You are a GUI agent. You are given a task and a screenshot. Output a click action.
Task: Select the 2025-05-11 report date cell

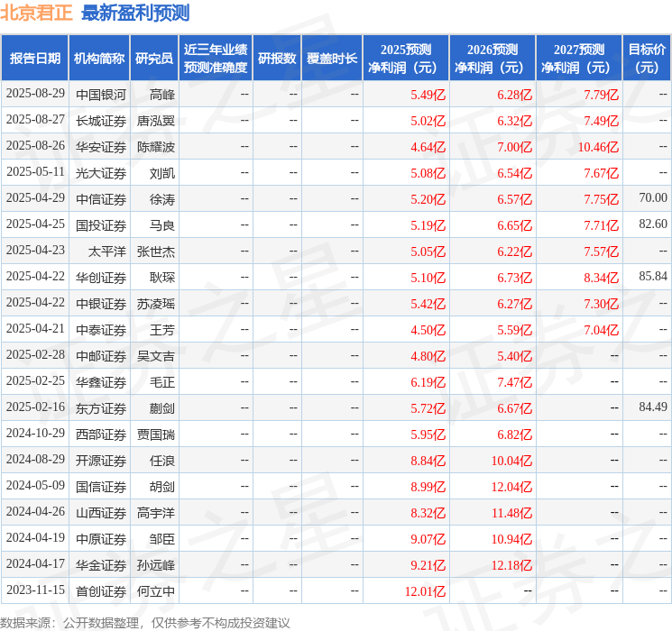pyautogui.click(x=35, y=173)
